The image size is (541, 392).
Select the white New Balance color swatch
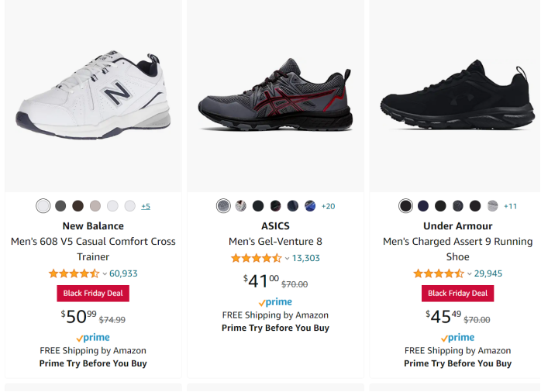click(43, 206)
